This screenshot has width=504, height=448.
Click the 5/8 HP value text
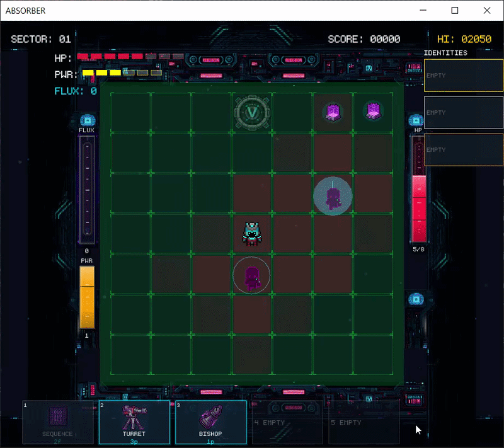[418, 250]
